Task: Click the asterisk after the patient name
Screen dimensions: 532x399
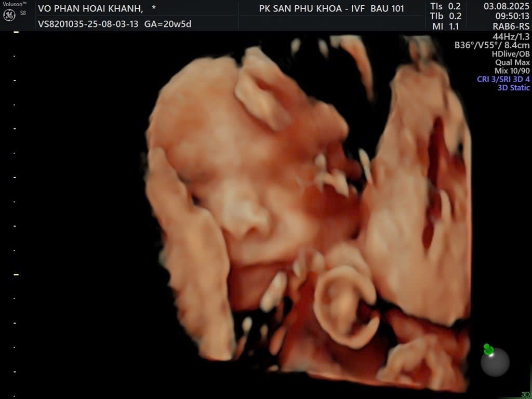Action: pos(153,9)
